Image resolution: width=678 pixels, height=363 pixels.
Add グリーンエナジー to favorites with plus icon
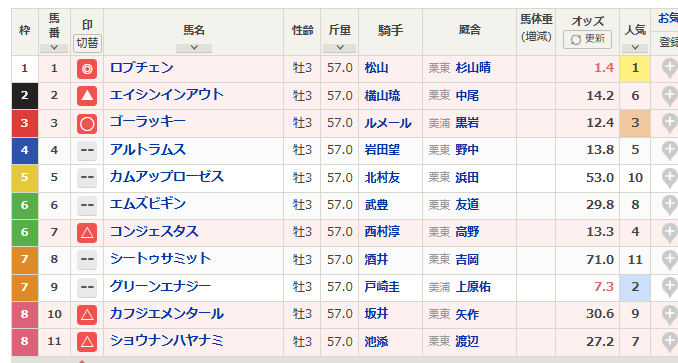670,287
